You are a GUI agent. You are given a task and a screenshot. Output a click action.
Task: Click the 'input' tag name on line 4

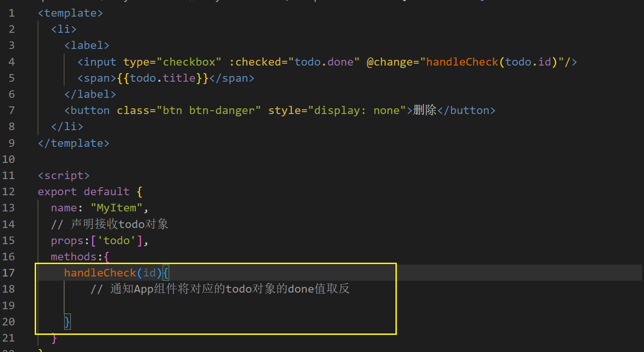[x=100, y=62]
